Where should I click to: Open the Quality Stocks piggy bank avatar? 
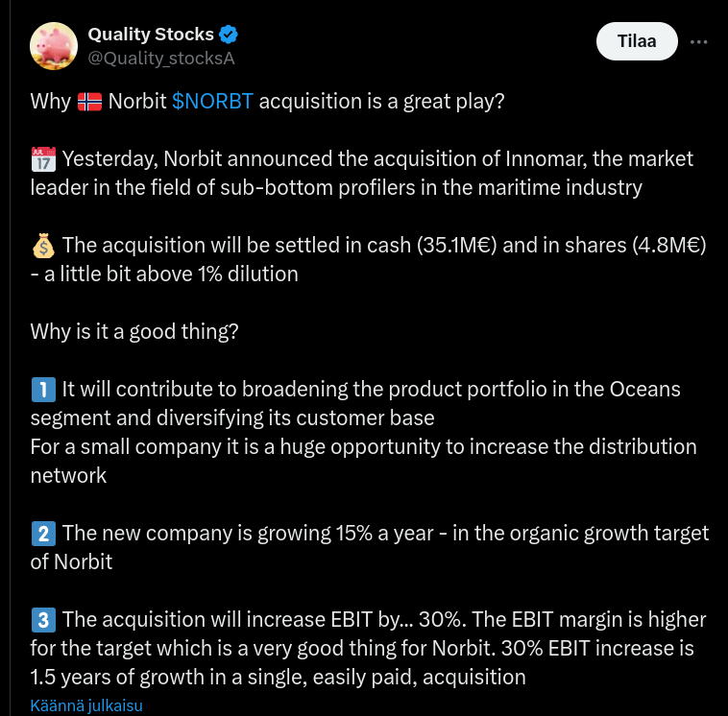tap(54, 45)
